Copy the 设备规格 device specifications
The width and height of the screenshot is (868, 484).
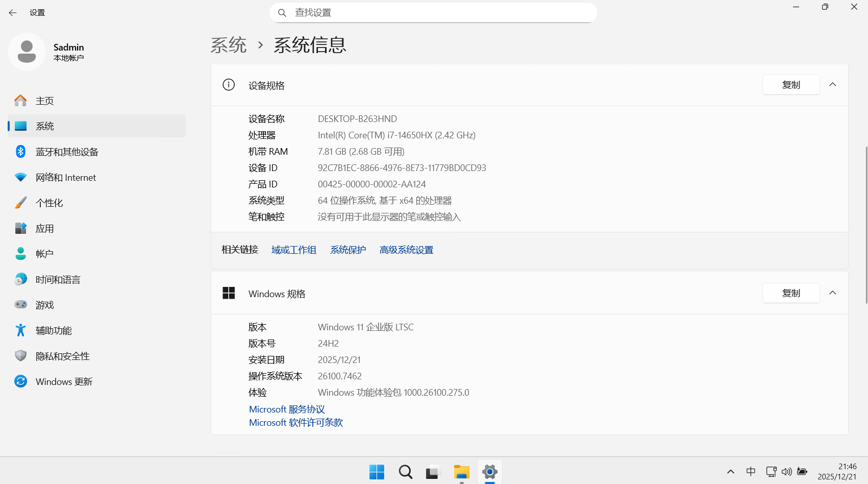[790, 85]
